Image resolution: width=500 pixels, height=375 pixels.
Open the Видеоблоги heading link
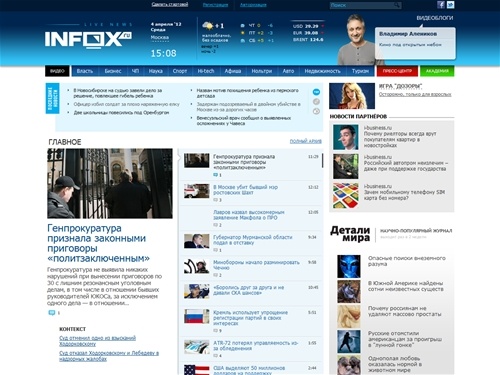click(x=435, y=18)
